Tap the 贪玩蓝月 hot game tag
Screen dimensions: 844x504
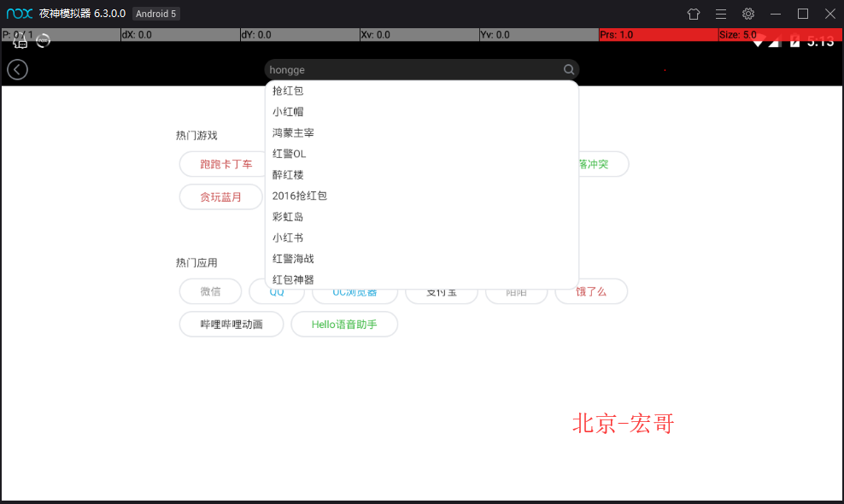click(220, 197)
